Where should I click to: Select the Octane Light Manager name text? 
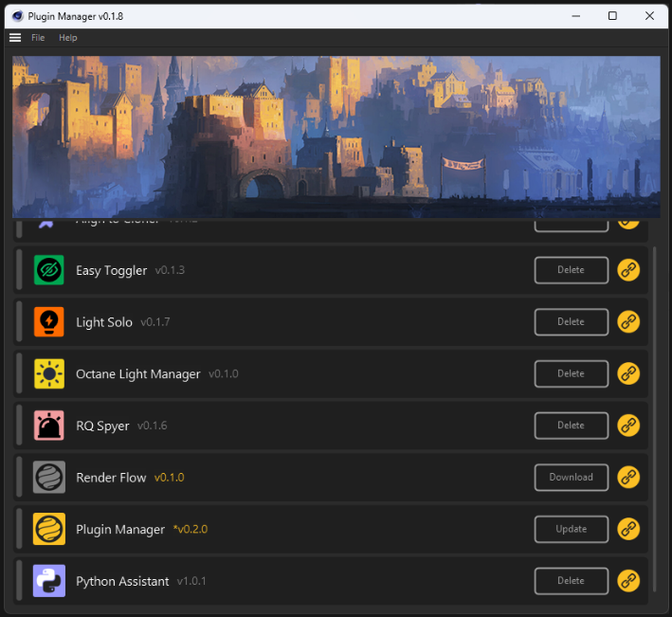tap(138, 374)
